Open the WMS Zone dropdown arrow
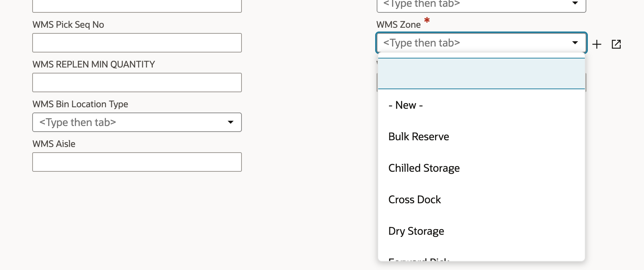Viewport: 644px width, 270px height. 575,43
